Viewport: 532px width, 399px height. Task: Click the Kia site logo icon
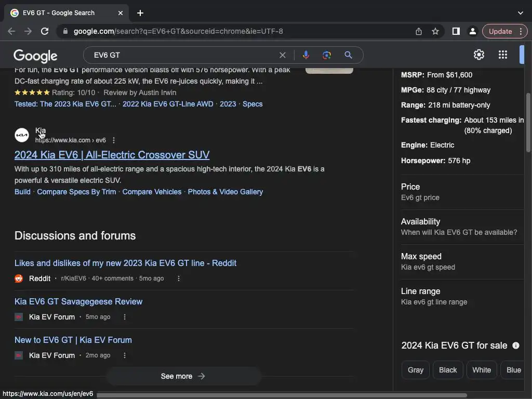click(x=22, y=135)
